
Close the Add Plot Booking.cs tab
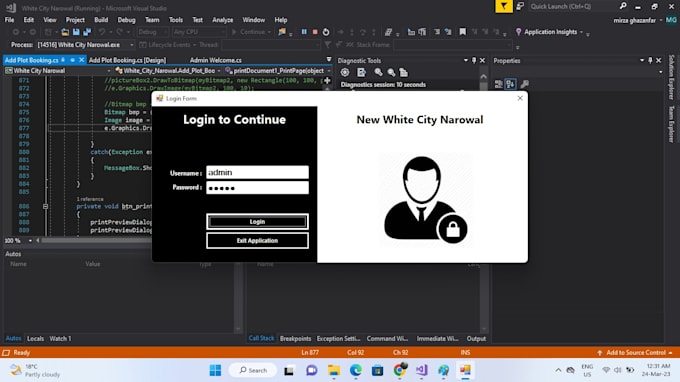tap(81, 60)
